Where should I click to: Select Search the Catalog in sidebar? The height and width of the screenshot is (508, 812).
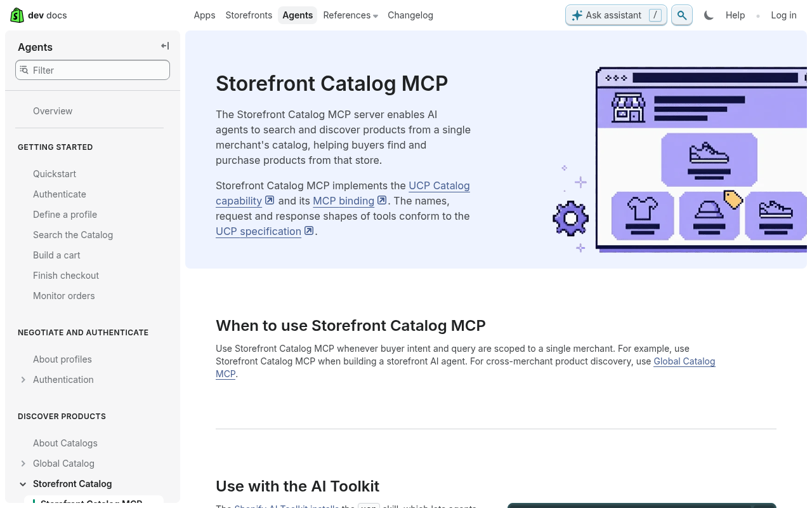(73, 235)
